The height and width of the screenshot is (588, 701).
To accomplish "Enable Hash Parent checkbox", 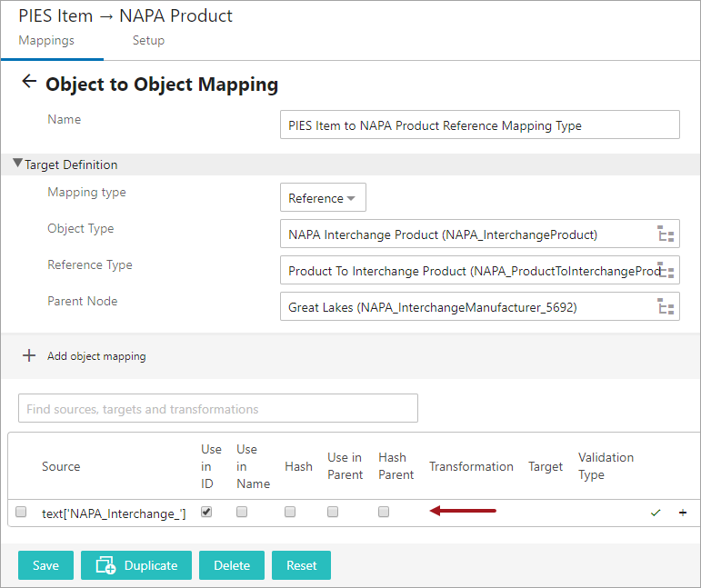I will tap(384, 512).
